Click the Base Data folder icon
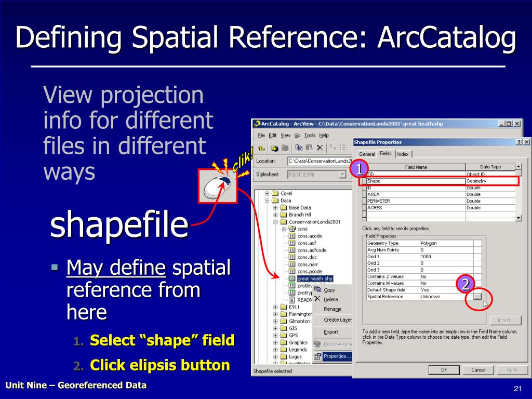 pos(284,208)
